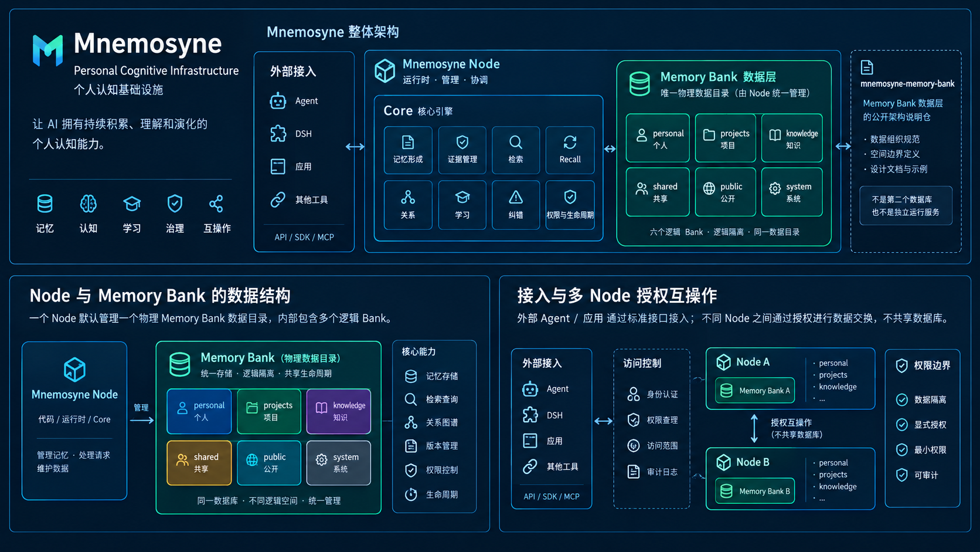The height and width of the screenshot is (552, 980).
Task: Click the 最小权限 check mark
Action: point(902,450)
